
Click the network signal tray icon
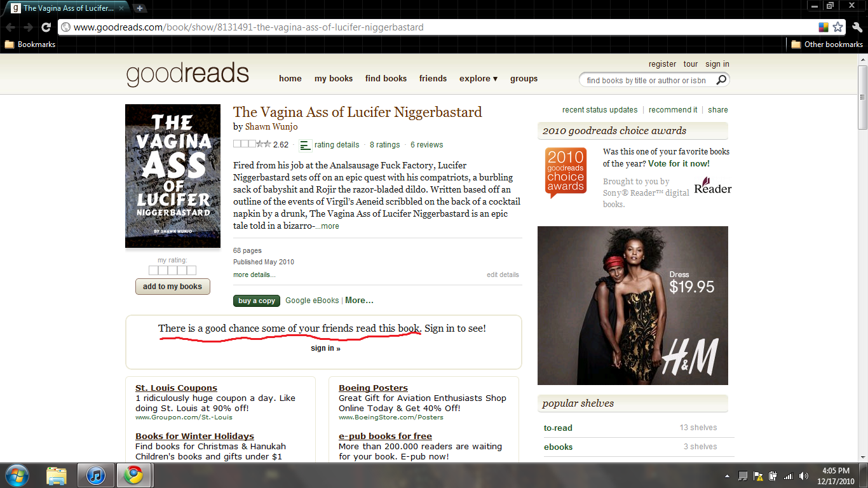coord(789,476)
